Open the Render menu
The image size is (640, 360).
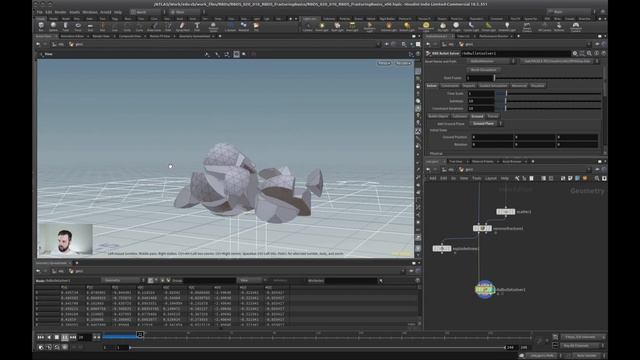click(x=60, y=12)
